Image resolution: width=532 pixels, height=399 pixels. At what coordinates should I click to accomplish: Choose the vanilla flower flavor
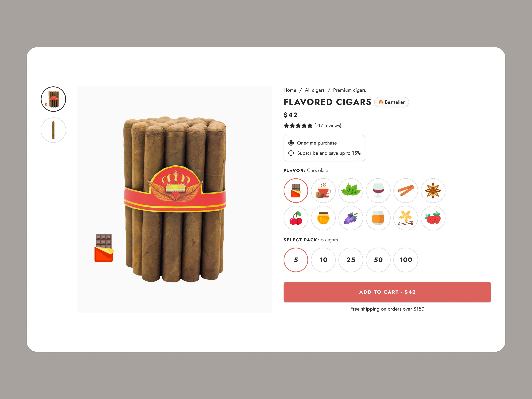[405, 218]
